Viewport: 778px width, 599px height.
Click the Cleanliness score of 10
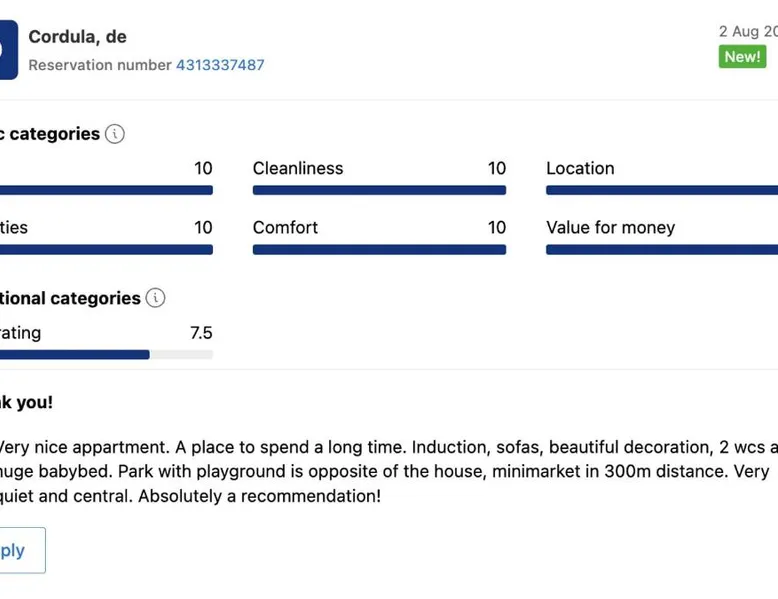496,168
